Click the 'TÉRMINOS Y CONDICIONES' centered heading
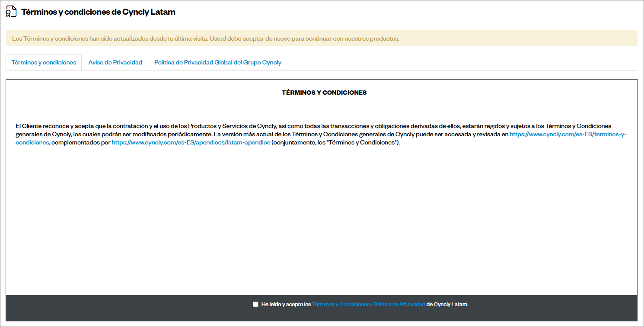The height and width of the screenshot is (327, 644). 324,93
